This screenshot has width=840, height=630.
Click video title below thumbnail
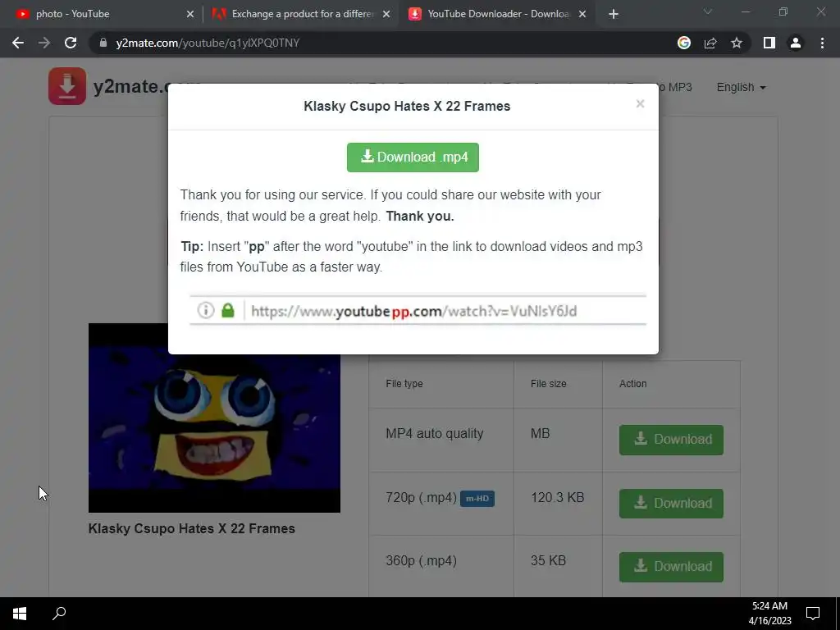pyautogui.click(x=192, y=529)
